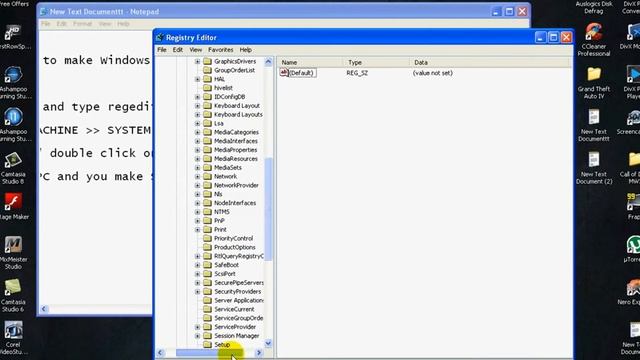Click the registry tree vertical scrollbar thumb

[268, 209]
